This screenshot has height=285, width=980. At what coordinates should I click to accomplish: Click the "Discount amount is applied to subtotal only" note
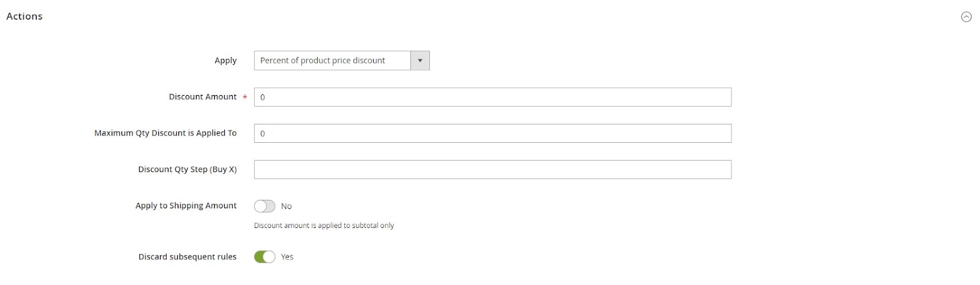coord(324,226)
